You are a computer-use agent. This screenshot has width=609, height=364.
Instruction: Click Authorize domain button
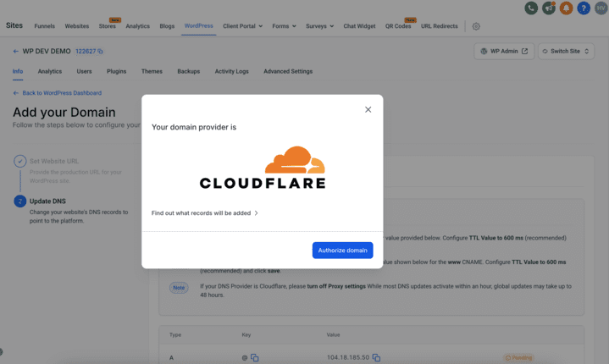[342, 251]
